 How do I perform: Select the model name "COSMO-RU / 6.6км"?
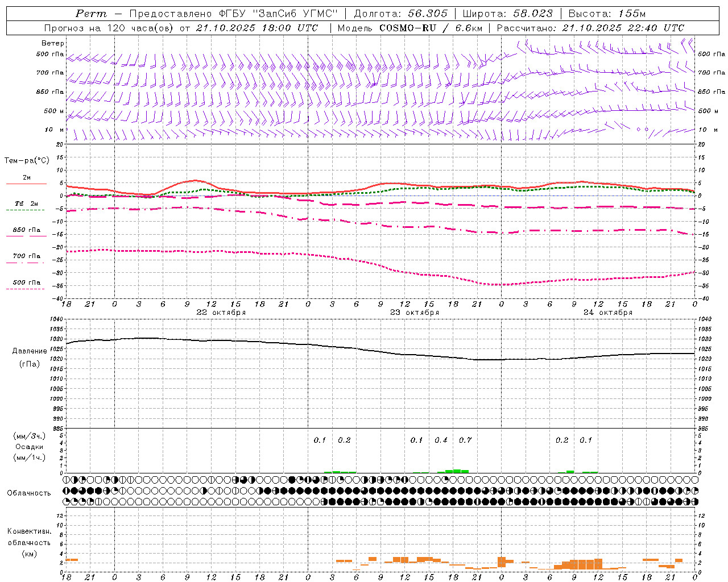(431, 28)
